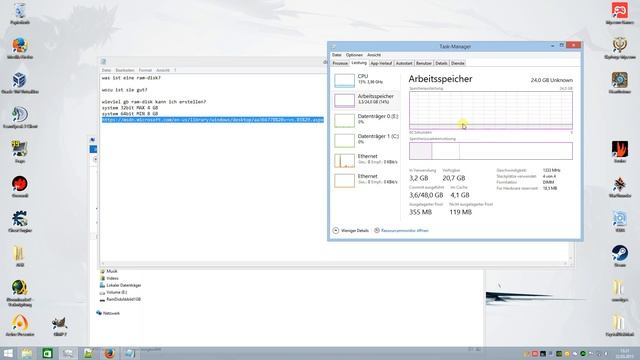The width and height of the screenshot is (640, 360).
Task: Open the bottom-right folder desktop icon
Action: coord(620,325)
